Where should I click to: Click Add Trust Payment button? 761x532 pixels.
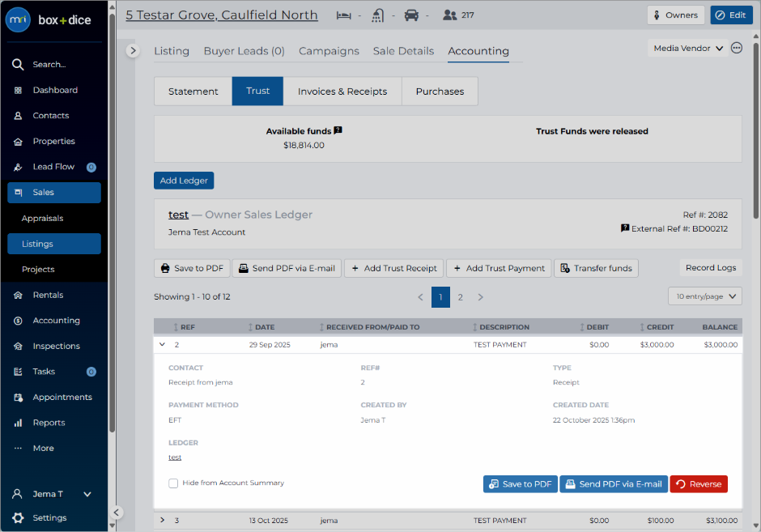(499, 268)
